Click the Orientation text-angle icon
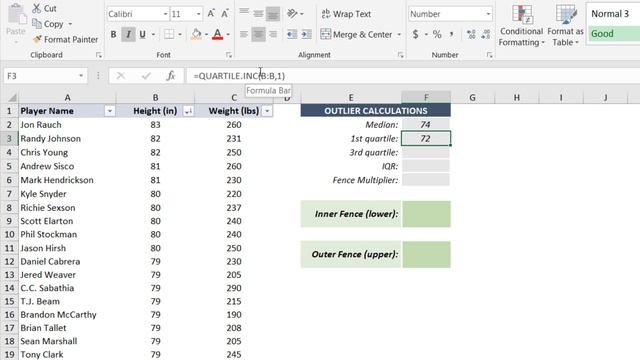Image resolution: width=640 pixels, height=360 pixels. click(x=292, y=13)
